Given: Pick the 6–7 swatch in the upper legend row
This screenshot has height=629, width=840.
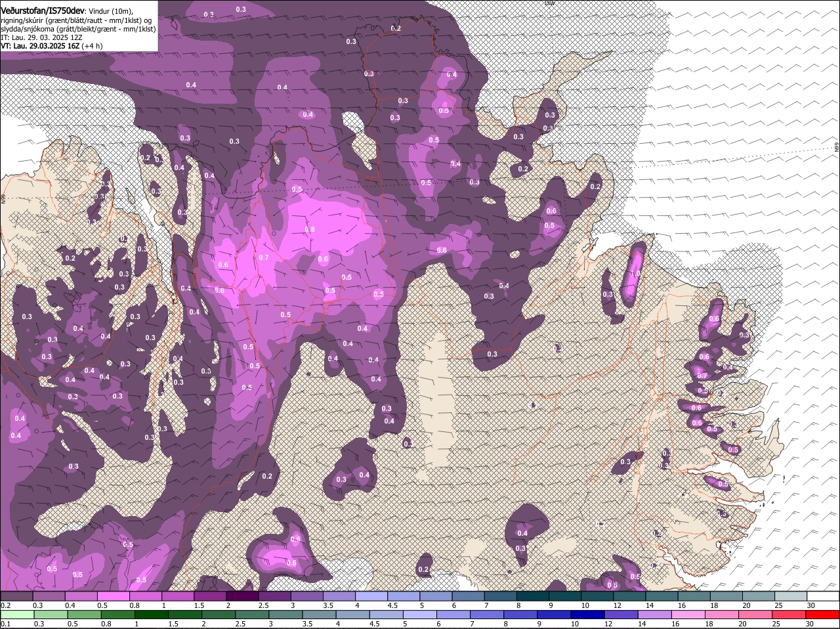Looking at the screenshot, I should (469, 596).
